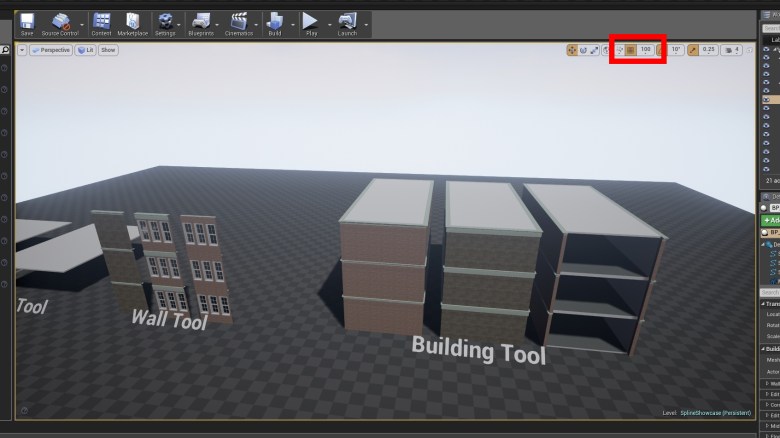Select the translate gizmo mode
Viewport: 780px width, 438px height.
click(572, 49)
